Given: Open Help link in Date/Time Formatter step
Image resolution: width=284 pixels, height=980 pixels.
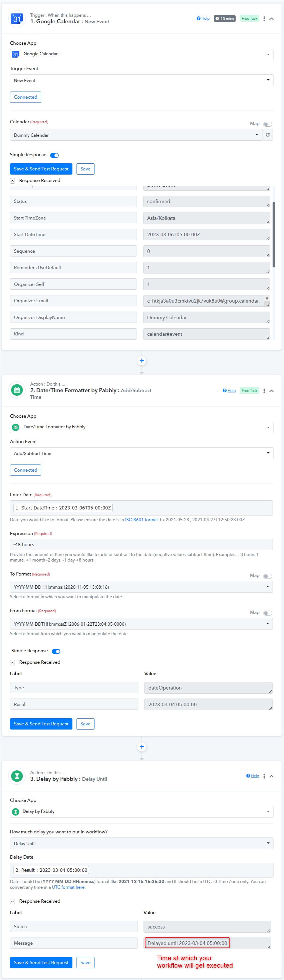Looking at the screenshot, I should click(229, 390).
